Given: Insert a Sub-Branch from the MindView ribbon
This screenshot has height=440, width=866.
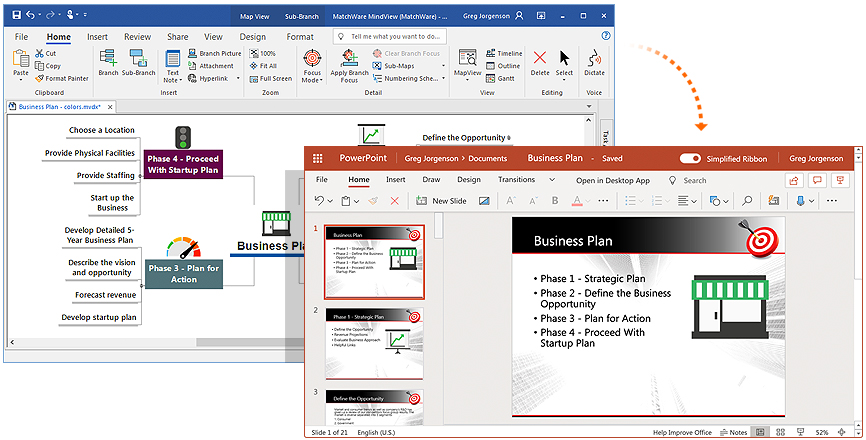Looking at the screenshot, I should click(138, 62).
